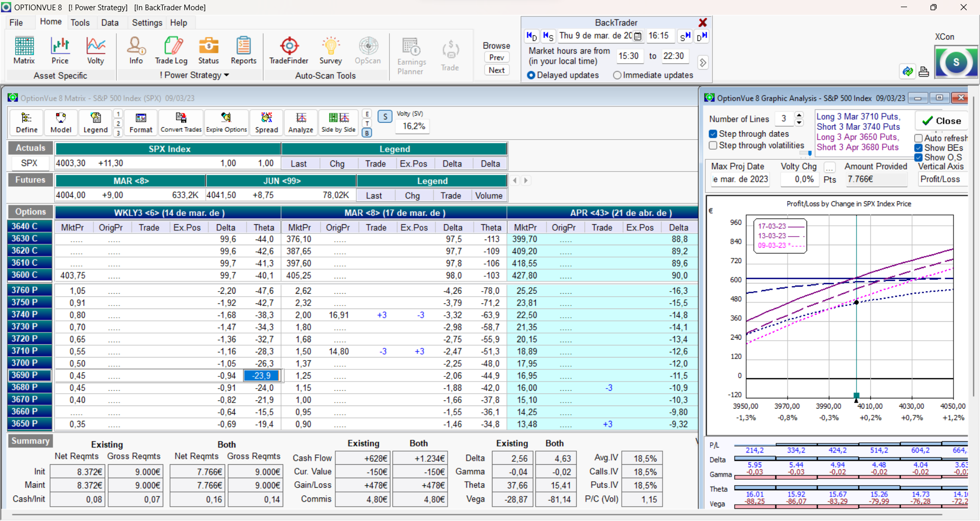Open the BackTrader date calendar picker

[x=638, y=36]
